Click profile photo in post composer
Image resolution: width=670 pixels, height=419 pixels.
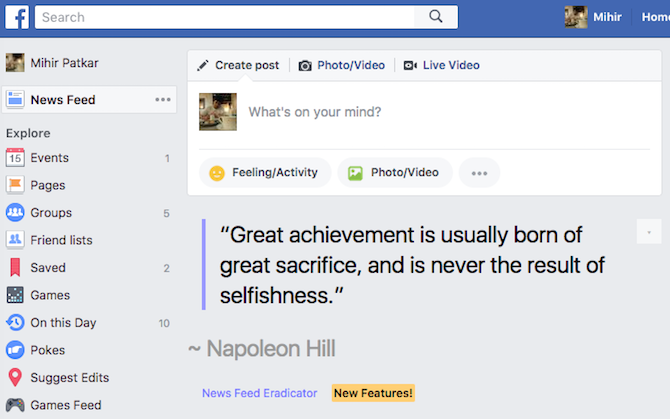coord(218,112)
